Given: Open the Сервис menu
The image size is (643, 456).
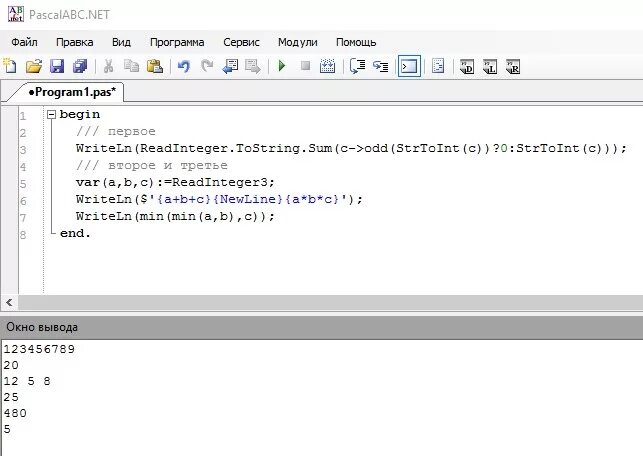Looking at the screenshot, I should coord(241,42).
